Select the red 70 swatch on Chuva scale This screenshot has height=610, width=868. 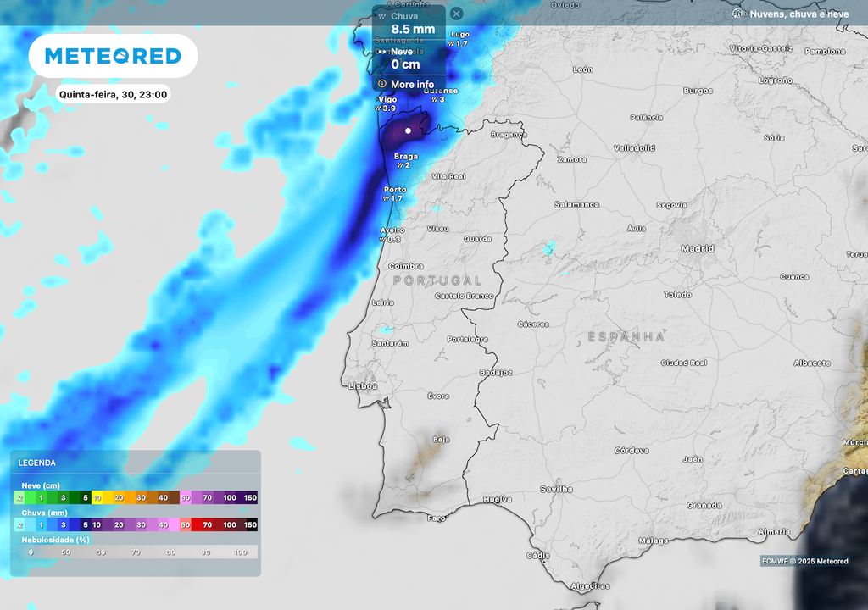click(x=208, y=524)
